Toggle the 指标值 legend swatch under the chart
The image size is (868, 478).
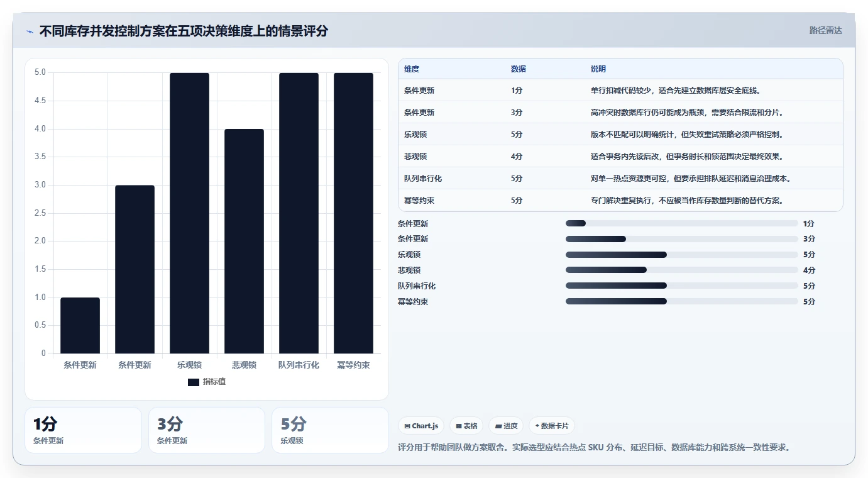pos(194,382)
